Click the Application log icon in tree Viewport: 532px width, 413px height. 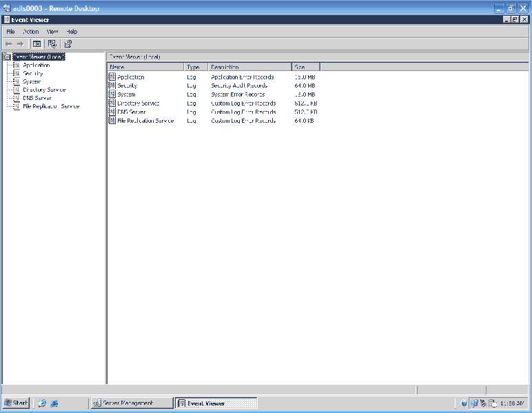[x=17, y=66]
